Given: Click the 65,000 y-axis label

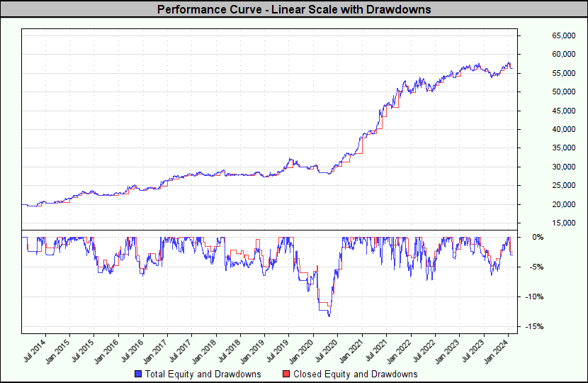Looking at the screenshot, I should (564, 35).
